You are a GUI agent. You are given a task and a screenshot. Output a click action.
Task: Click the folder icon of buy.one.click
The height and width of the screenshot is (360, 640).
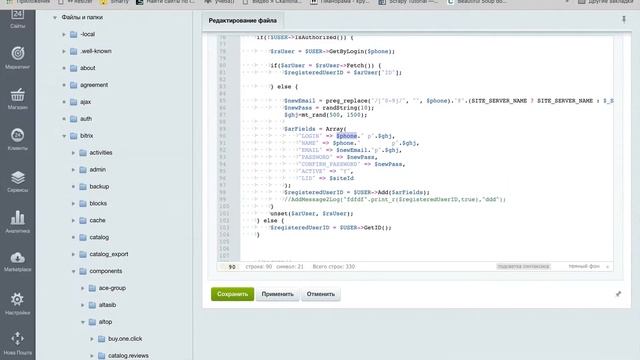(102, 339)
